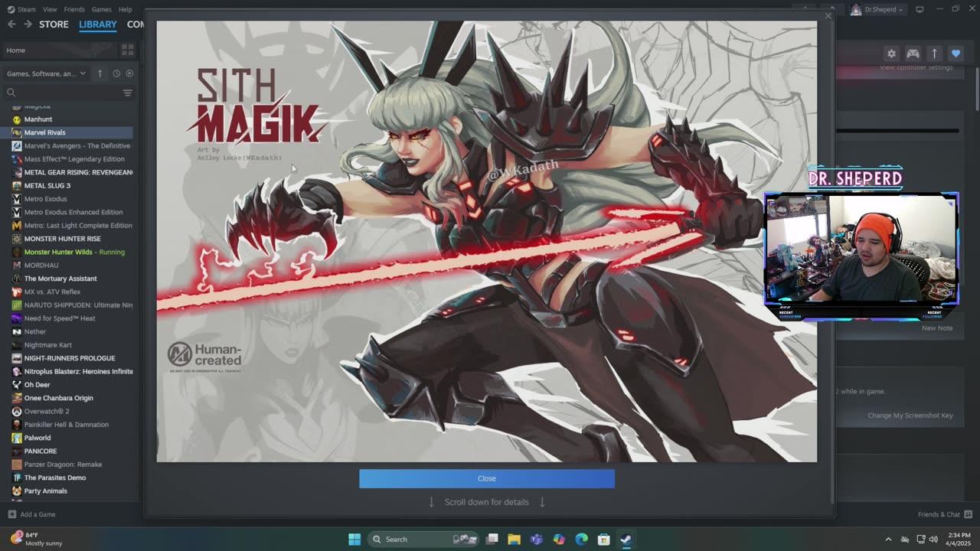Switch to collections grid view icon
The image size is (980, 551).
(127, 51)
